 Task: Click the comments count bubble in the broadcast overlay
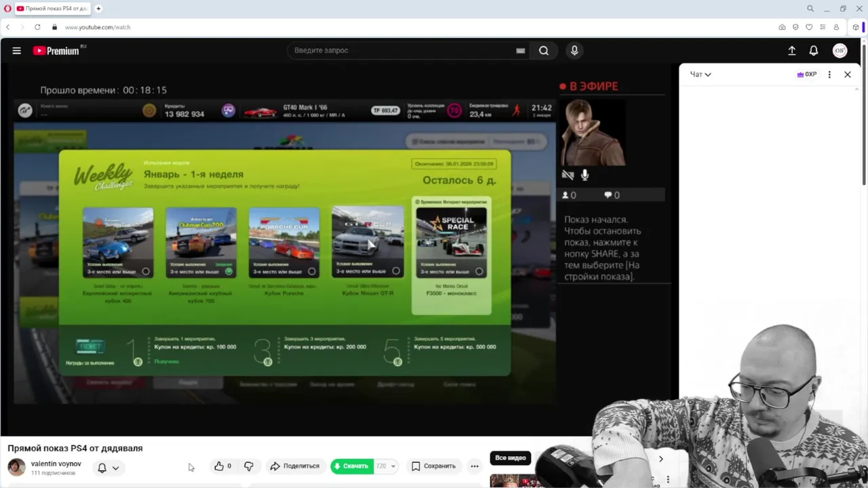(x=608, y=195)
